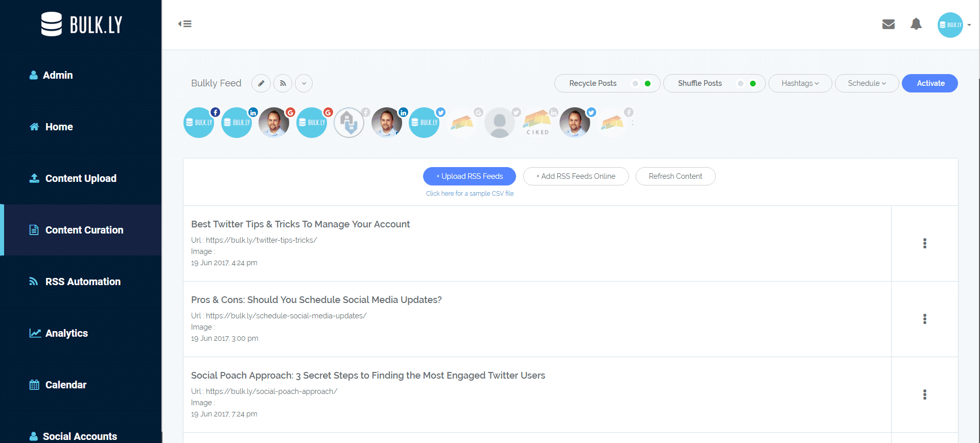The image size is (980, 443).
Task: Go to Admin in the sidebar
Action: click(81, 75)
